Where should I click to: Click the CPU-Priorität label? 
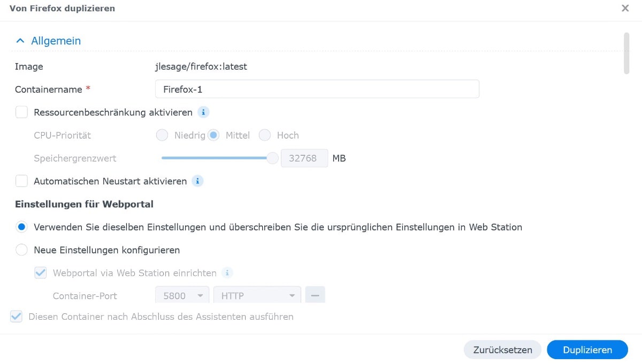pyautogui.click(x=63, y=135)
